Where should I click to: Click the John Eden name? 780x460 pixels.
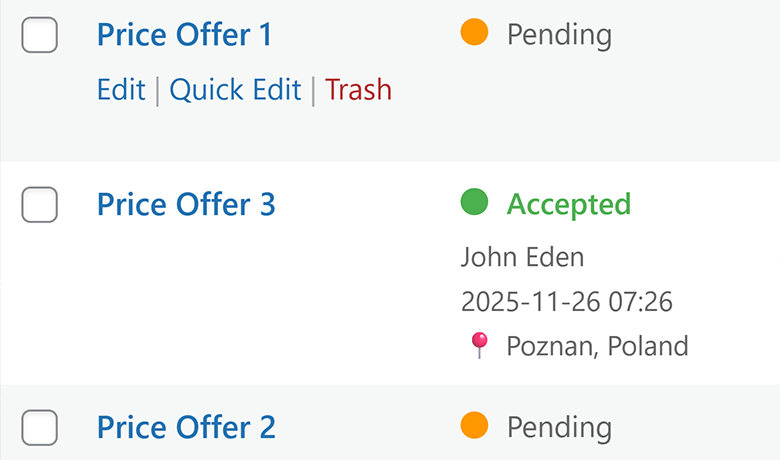tap(522, 257)
